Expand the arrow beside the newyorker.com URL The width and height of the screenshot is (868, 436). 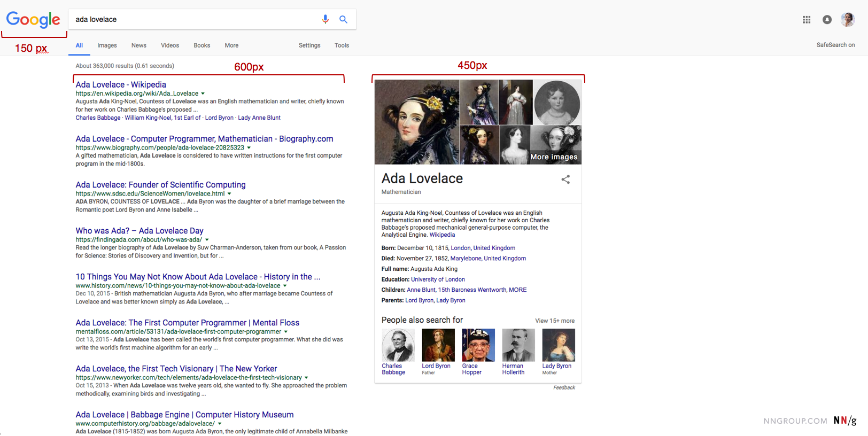point(306,378)
